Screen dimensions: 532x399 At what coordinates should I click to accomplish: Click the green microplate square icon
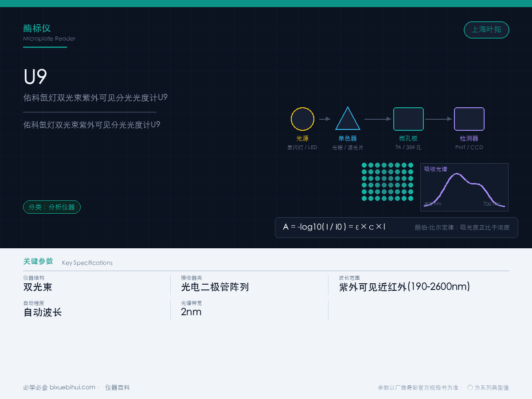409,119
